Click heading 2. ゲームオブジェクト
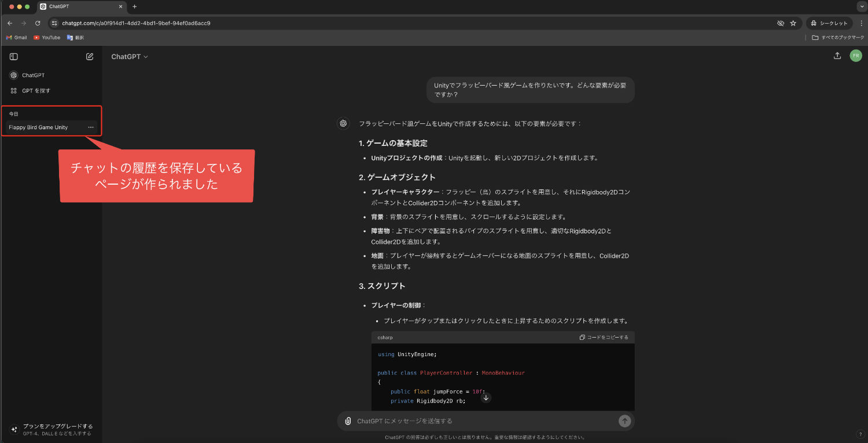The height and width of the screenshot is (443, 868). click(x=397, y=177)
